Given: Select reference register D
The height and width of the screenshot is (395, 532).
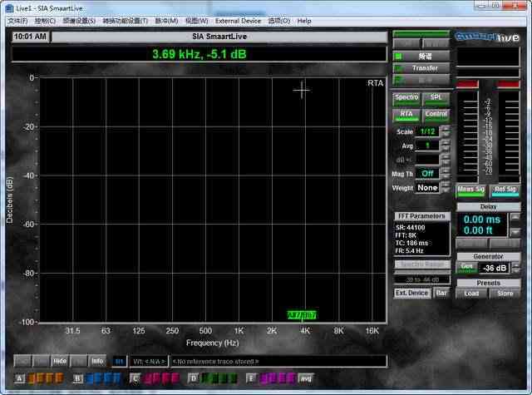Looking at the screenshot, I should pyautogui.click(x=193, y=378).
